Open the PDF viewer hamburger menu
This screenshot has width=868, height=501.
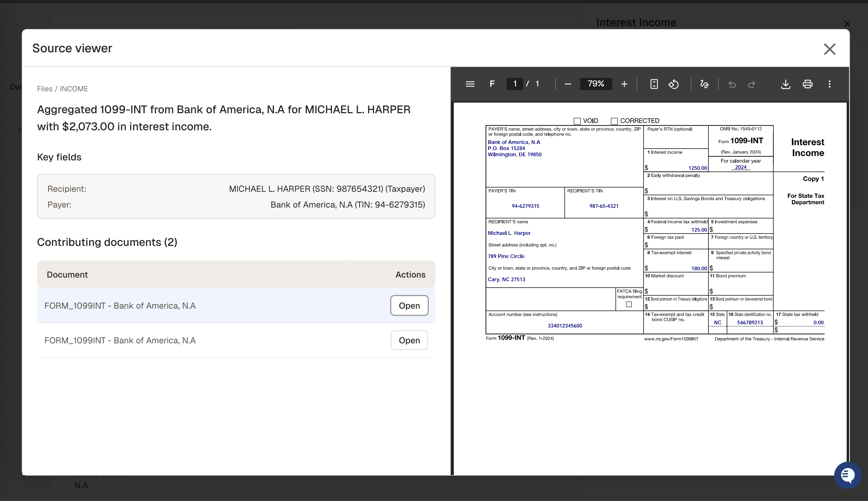point(470,84)
